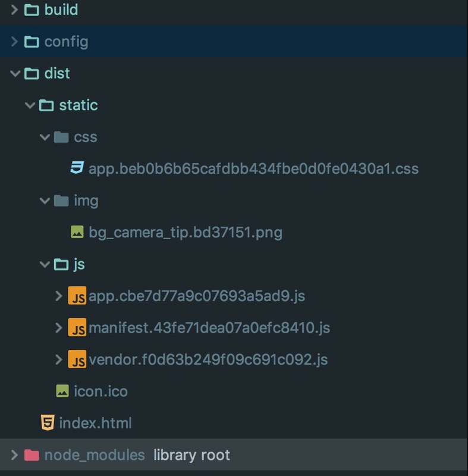Click the HTML5 icon beside index.html
Screen dimensions: 468x476
[48, 422]
